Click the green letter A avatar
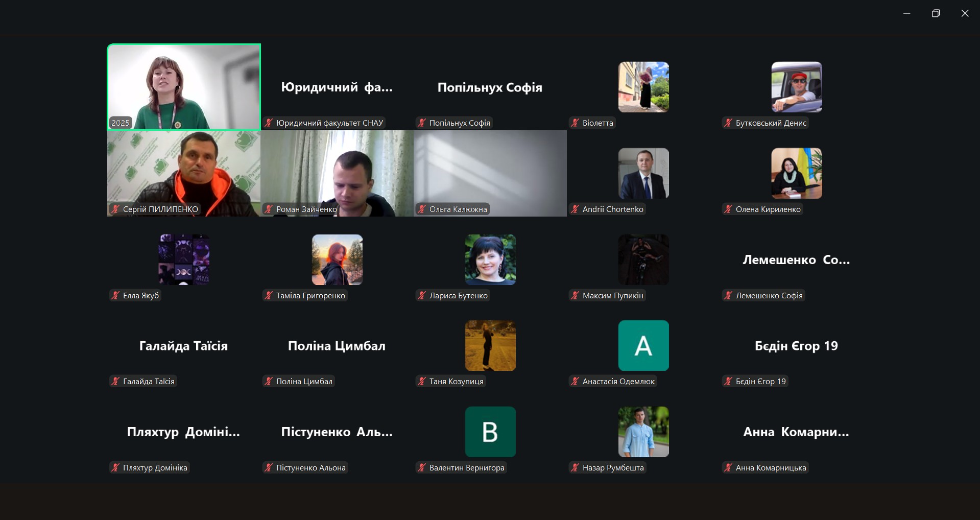 tap(643, 346)
